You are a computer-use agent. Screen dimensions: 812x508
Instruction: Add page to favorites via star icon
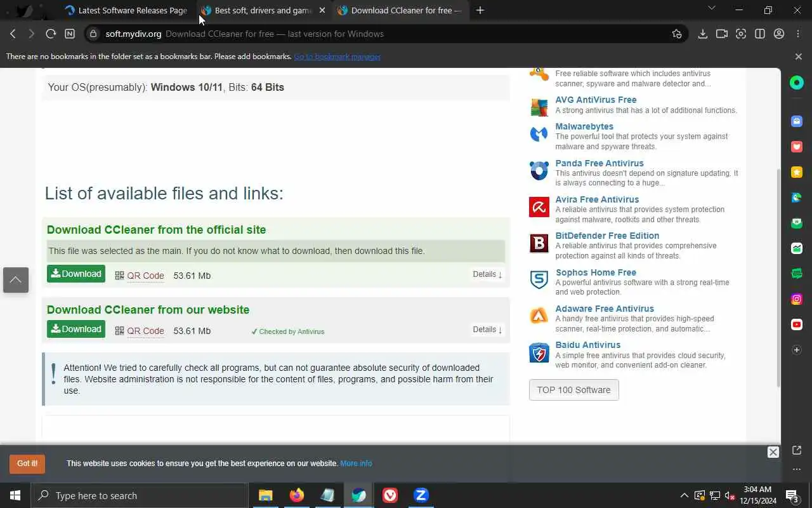coord(677,34)
